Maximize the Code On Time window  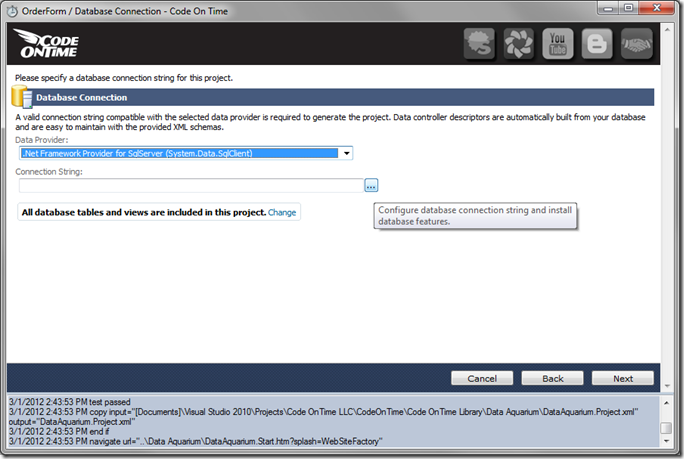[628, 8]
